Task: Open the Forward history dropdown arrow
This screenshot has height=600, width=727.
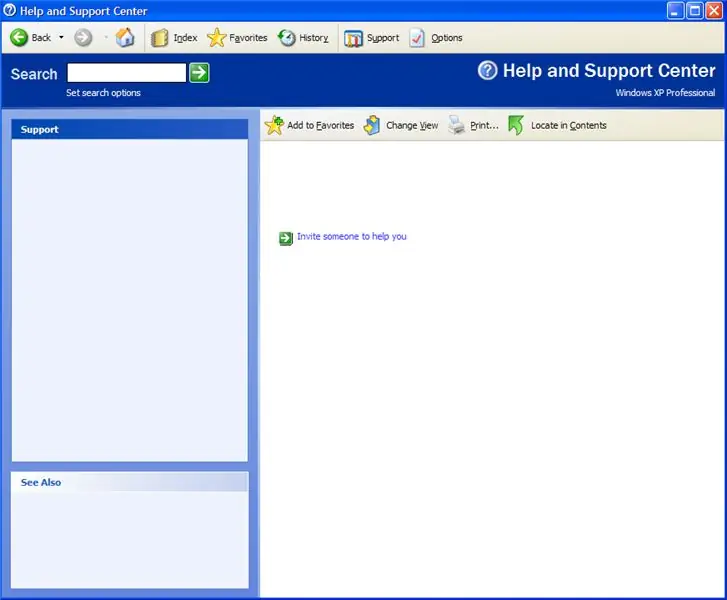Action: pos(106,38)
